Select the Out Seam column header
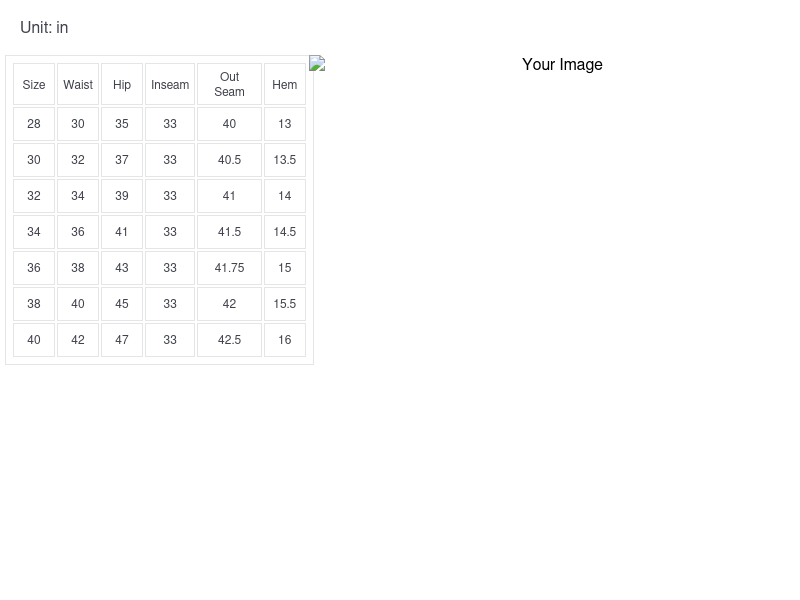 pyautogui.click(x=229, y=85)
